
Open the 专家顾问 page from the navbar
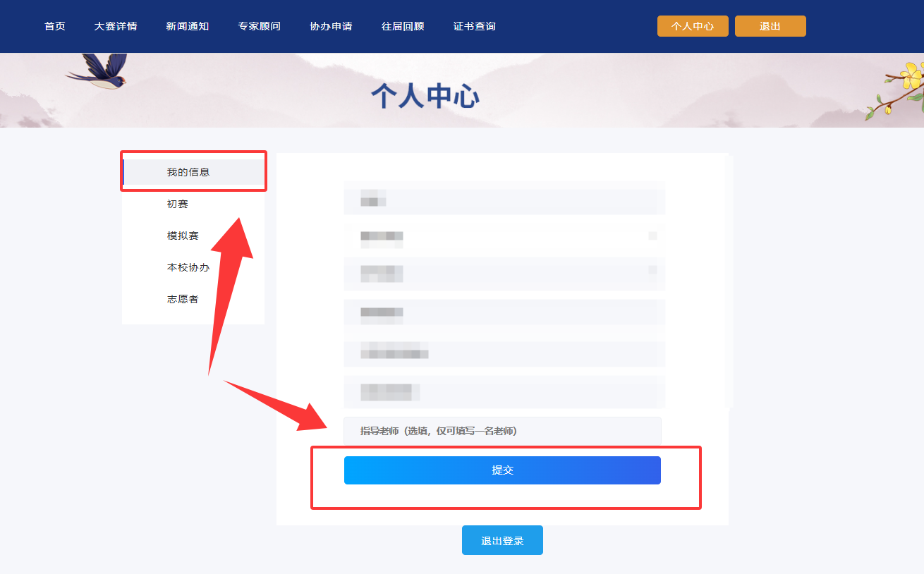[259, 26]
